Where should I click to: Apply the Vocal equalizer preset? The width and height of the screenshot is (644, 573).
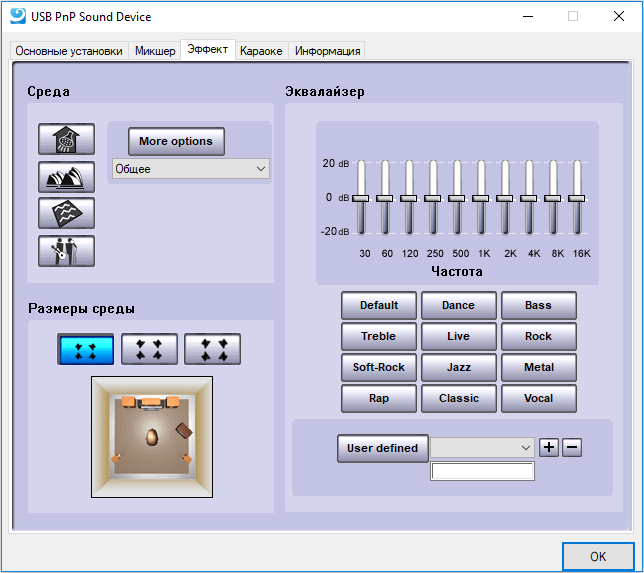538,398
